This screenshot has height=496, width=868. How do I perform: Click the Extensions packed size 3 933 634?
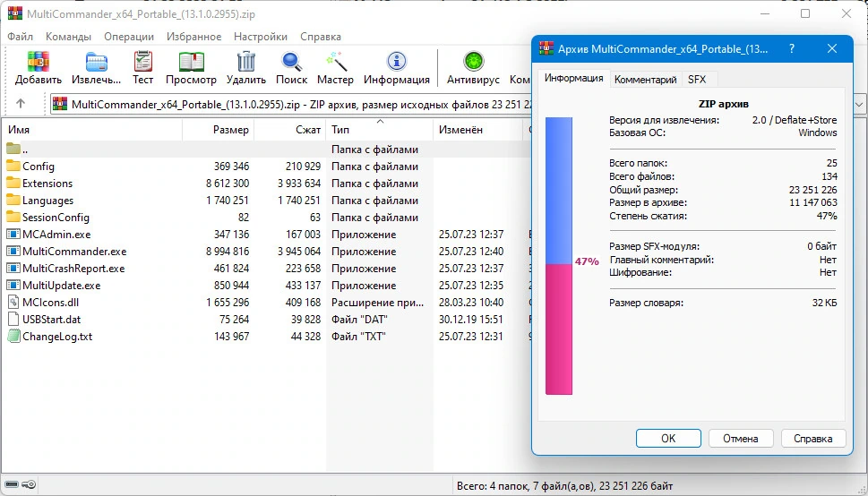click(x=299, y=184)
